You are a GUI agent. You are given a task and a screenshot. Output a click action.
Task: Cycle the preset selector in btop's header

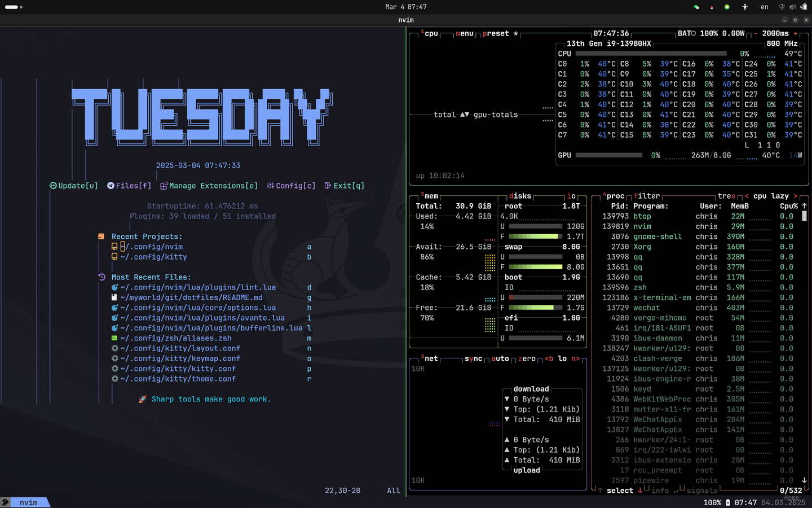click(496, 33)
